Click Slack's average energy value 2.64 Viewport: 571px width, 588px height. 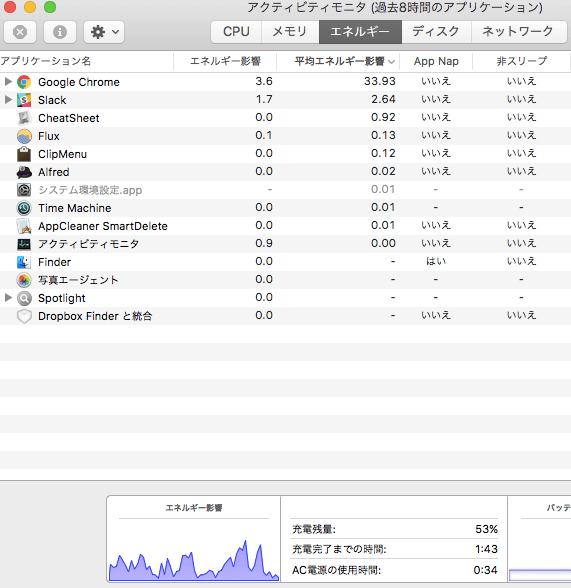pos(383,99)
